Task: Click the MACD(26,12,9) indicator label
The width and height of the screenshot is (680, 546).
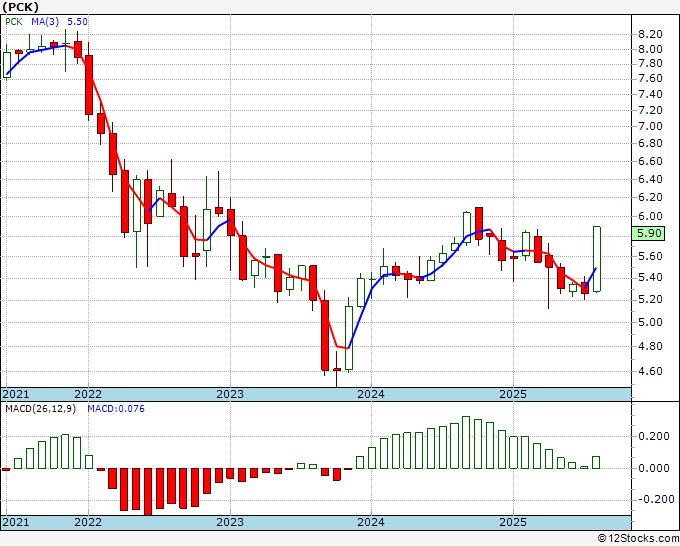Action: 40,409
